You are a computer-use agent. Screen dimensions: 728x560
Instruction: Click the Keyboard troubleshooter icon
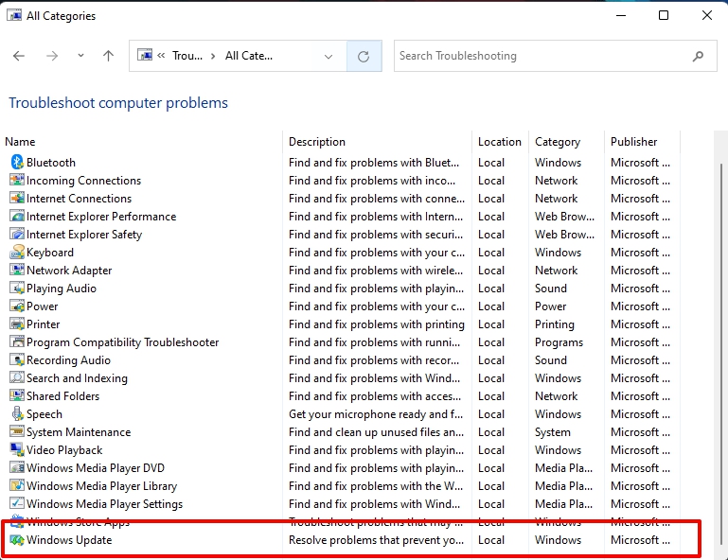pyautogui.click(x=17, y=252)
